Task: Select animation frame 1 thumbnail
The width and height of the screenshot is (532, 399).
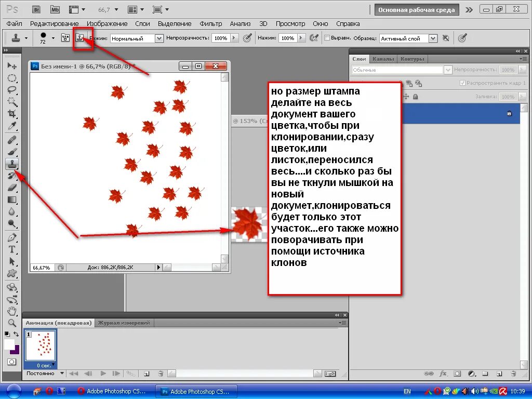Action: [x=40, y=345]
